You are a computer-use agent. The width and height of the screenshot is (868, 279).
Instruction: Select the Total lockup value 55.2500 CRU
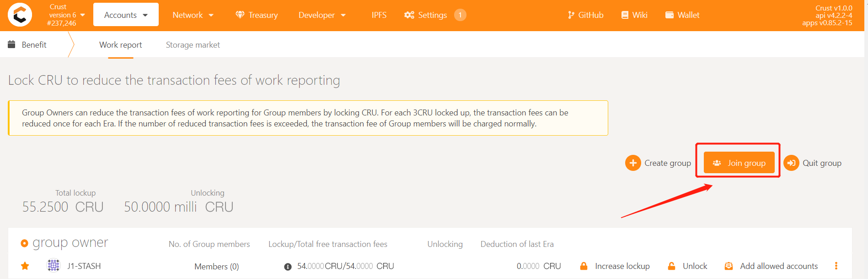click(x=63, y=207)
